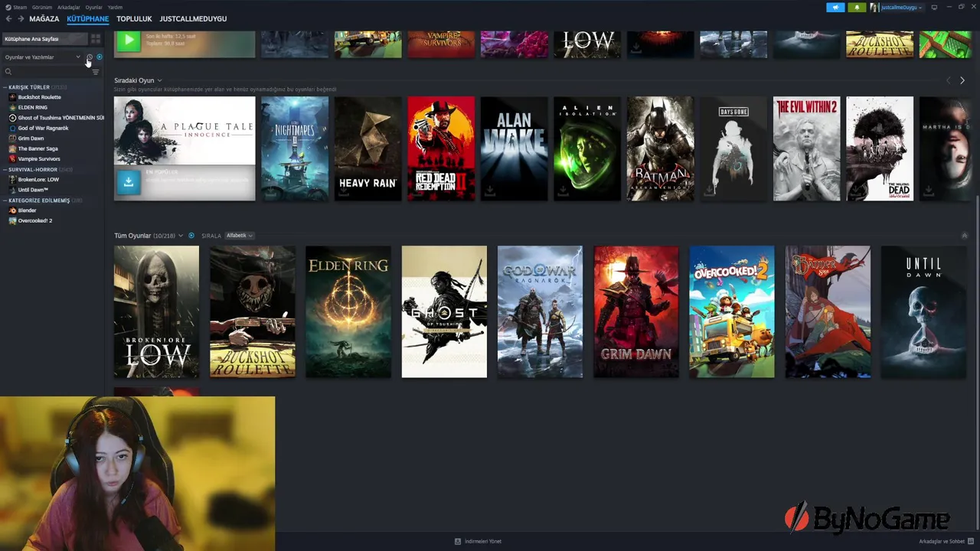Open the Grim Dawn cover in Tüm Oyunlar
Image resolution: width=980 pixels, height=551 pixels.
pyautogui.click(x=636, y=311)
